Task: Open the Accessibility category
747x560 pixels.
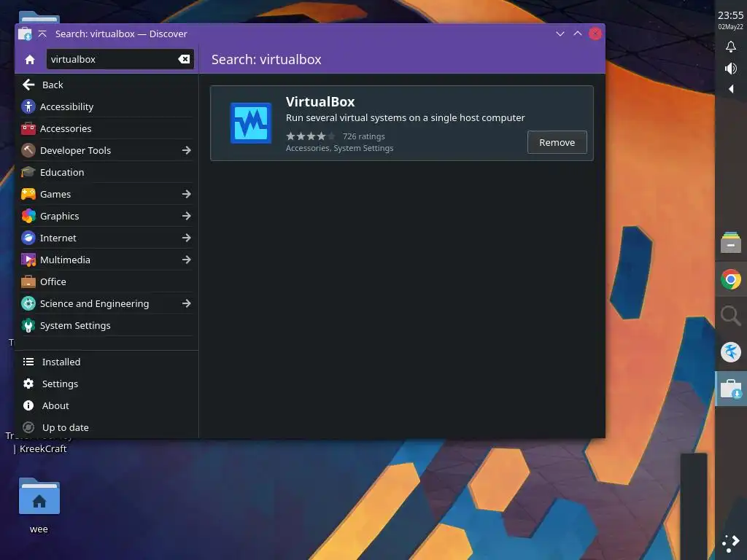Action: [107, 106]
